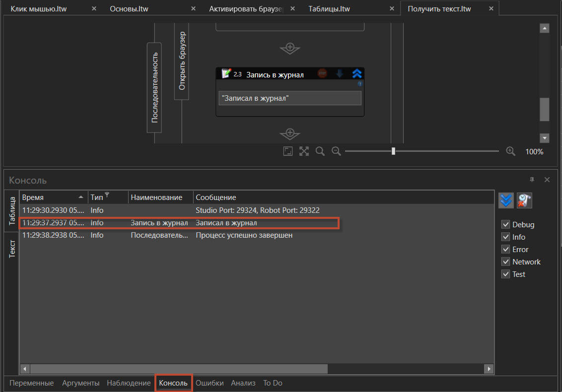Click the workflow scrollbar up arrow
This screenshot has width=562, height=392.
[x=545, y=28]
